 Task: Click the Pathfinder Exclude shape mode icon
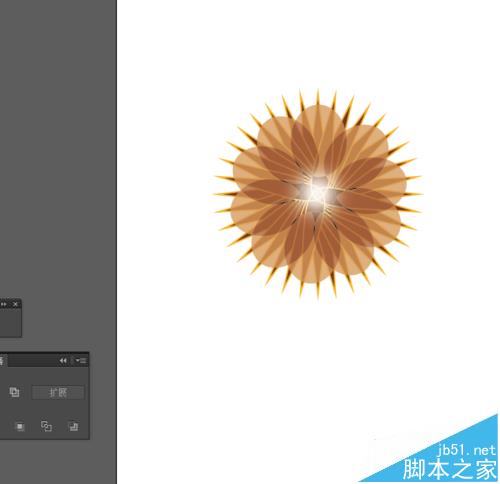click(x=14, y=392)
